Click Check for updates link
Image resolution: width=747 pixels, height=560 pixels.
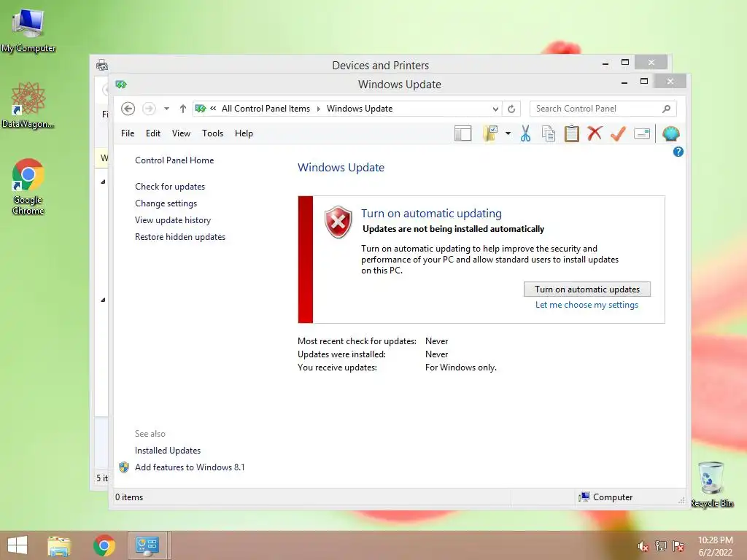point(170,187)
